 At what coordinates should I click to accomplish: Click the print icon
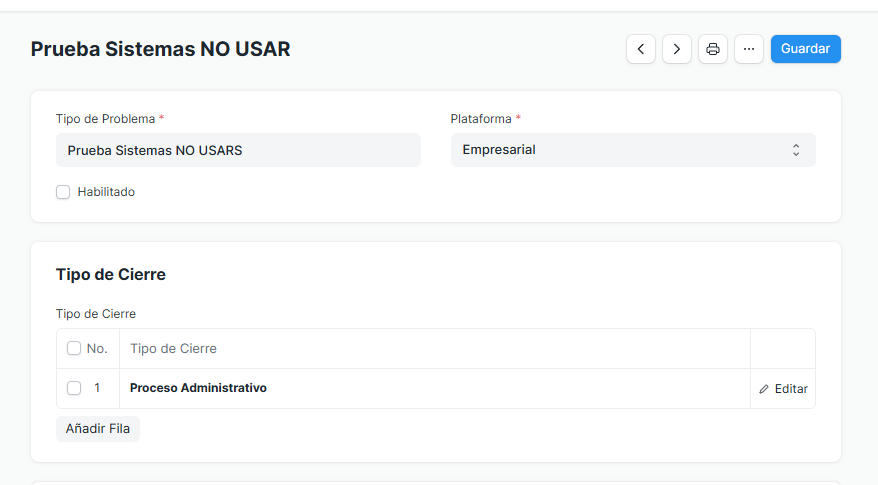[x=713, y=49]
